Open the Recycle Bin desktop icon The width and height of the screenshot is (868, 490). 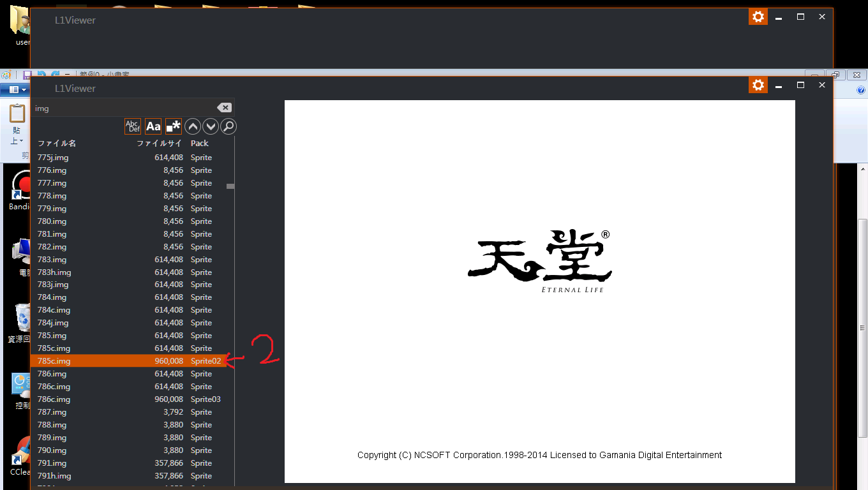pos(19,322)
